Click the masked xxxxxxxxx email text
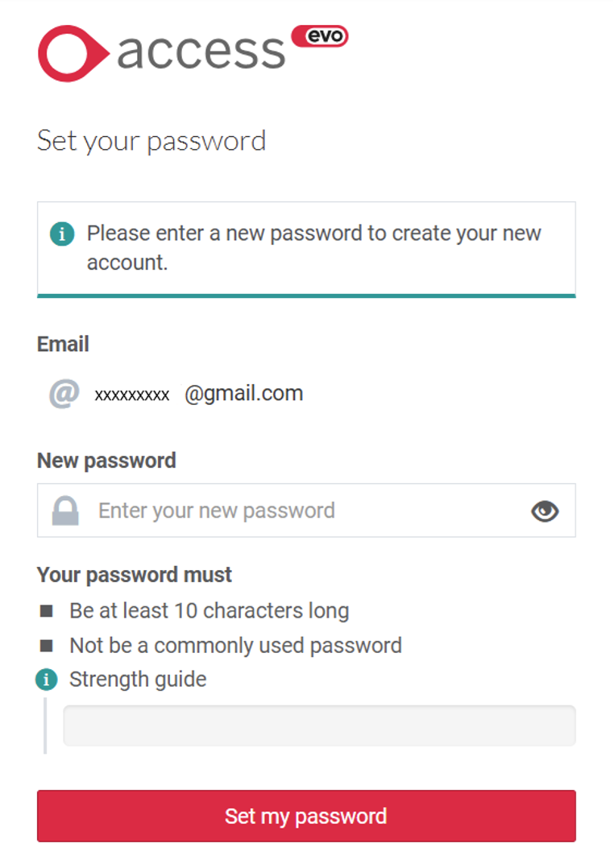 pyautogui.click(x=132, y=395)
